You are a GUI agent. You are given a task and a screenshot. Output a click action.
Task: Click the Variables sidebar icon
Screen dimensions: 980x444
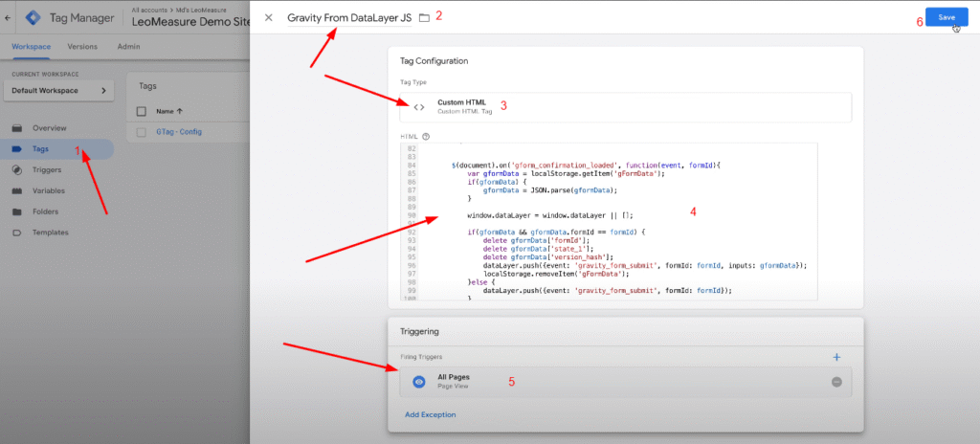click(x=17, y=190)
